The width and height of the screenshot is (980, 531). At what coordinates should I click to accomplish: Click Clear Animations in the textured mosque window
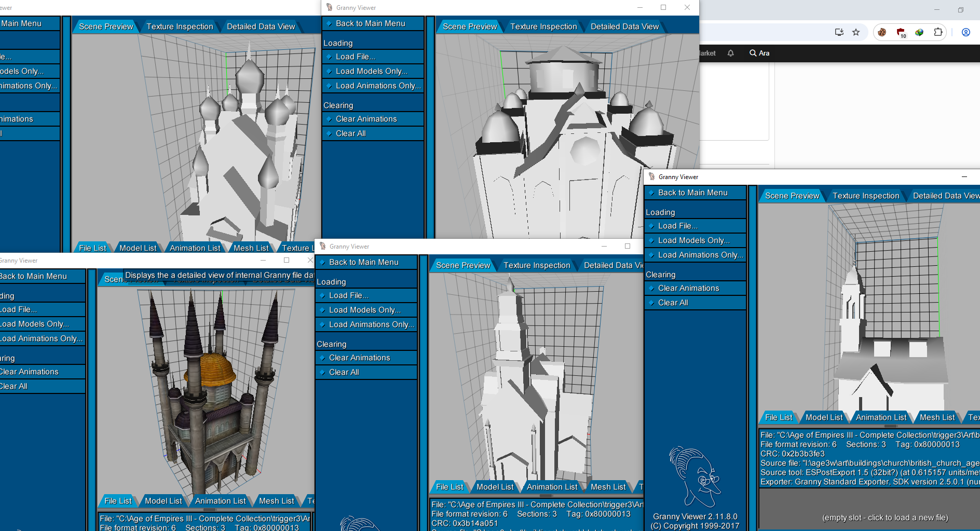(x=42, y=372)
